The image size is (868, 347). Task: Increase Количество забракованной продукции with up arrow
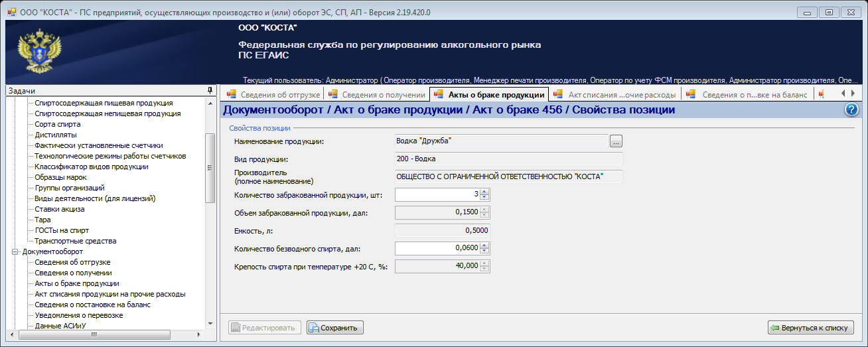tap(484, 192)
